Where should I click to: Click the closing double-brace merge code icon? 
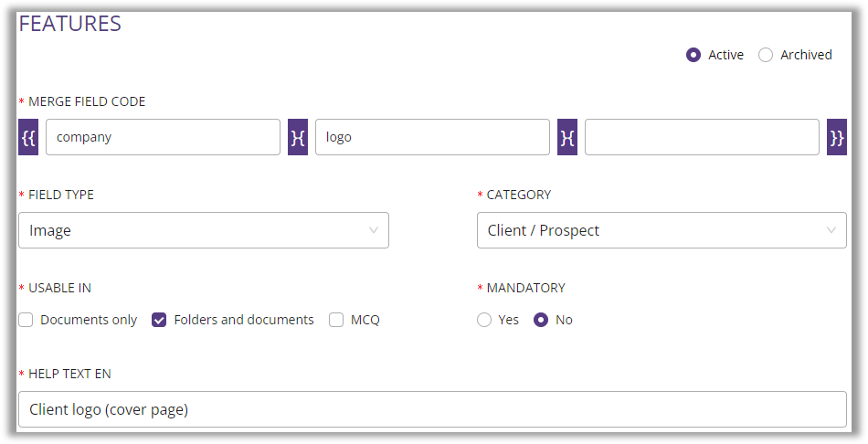pyautogui.click(x=837, y=137)
